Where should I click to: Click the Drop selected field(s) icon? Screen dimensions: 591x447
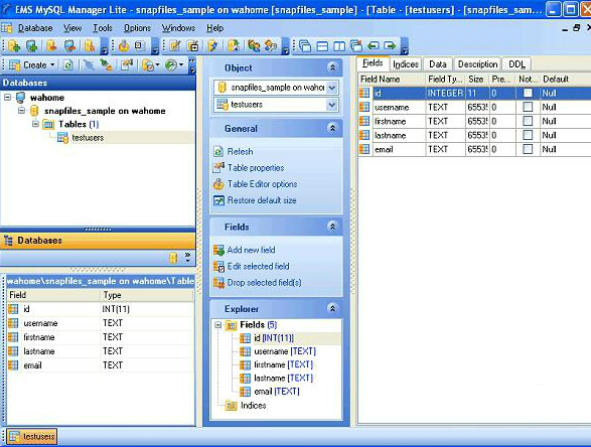click(x=219, y=282)
